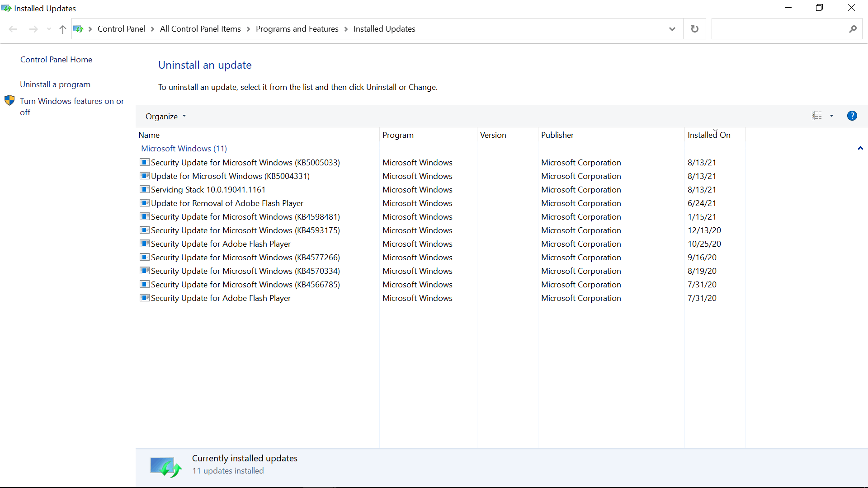Click icon of Adobe Flash removal update

pyautogui.click(x=145, y=202)
